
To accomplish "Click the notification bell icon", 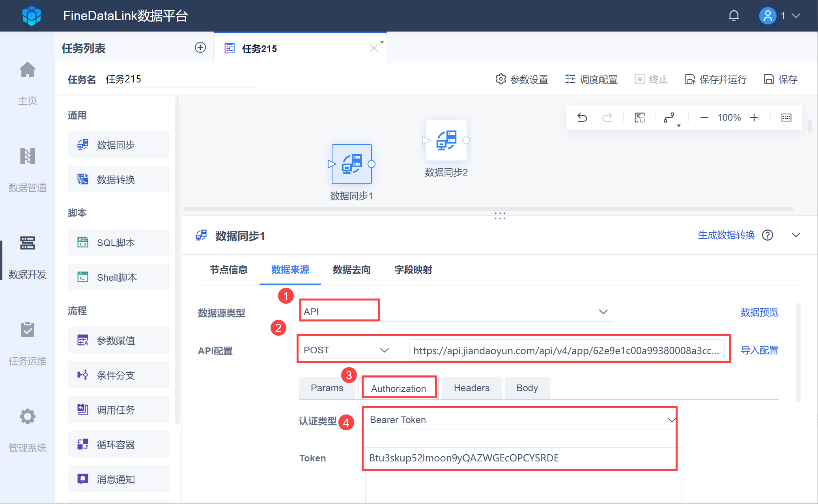I will click(734, 16).
